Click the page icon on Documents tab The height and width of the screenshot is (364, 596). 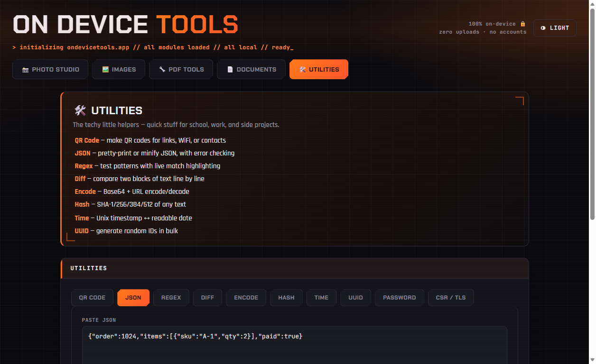(x=230, y=70)
